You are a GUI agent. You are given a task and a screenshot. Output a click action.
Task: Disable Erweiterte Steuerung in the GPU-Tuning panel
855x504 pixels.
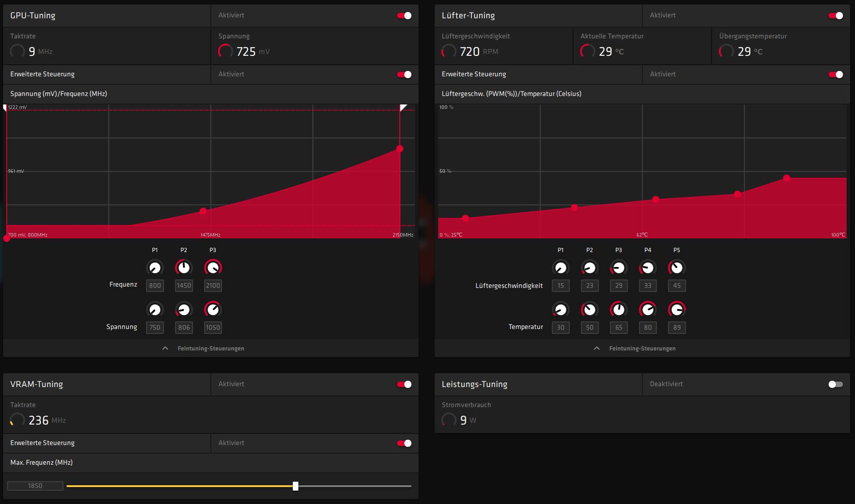pyautogui.click(x=404, y=75)
